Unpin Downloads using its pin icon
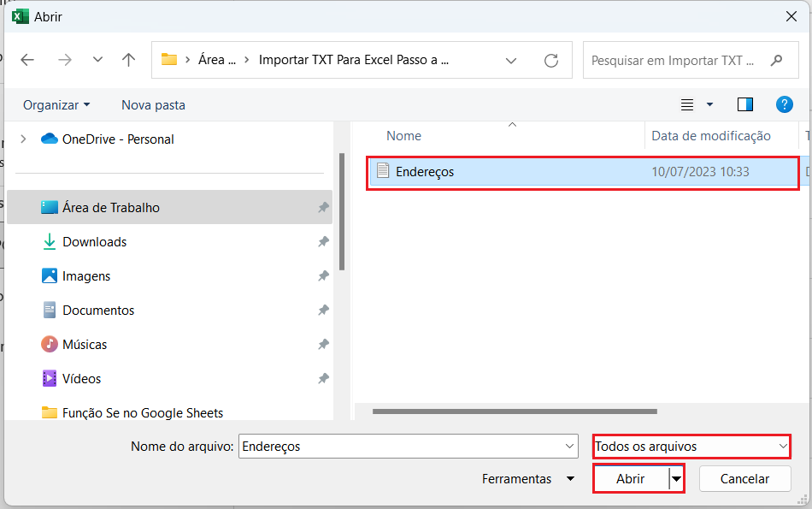 [323, 242]
